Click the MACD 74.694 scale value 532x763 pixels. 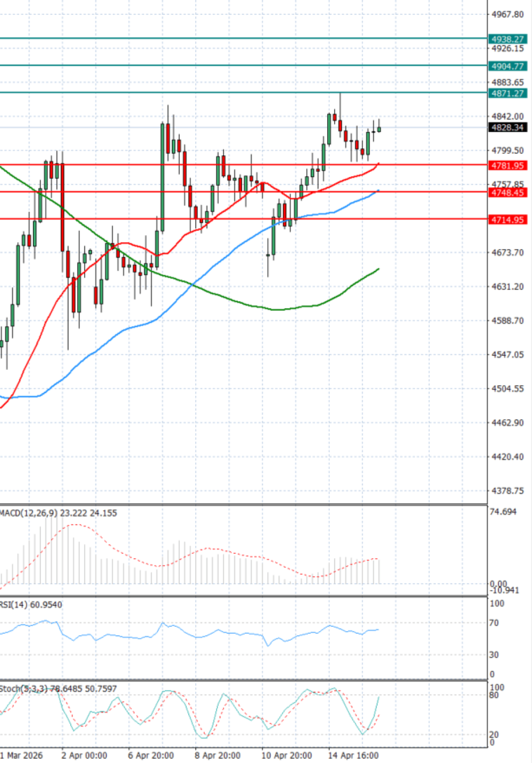point(503,512)
